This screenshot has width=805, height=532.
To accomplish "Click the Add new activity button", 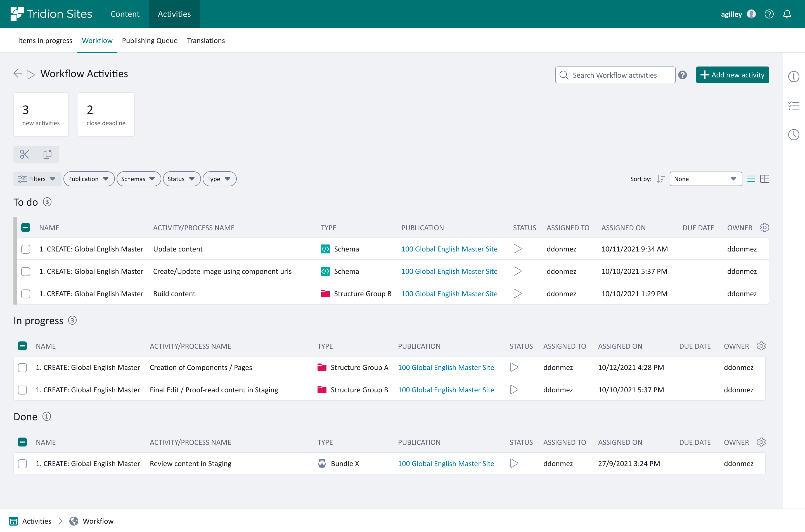I will [732, 75].
